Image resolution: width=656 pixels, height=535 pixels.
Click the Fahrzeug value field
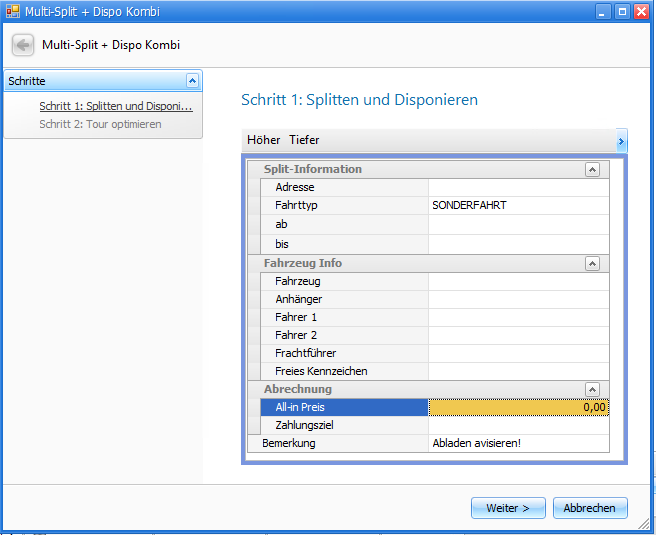click(x=517, y=281)
